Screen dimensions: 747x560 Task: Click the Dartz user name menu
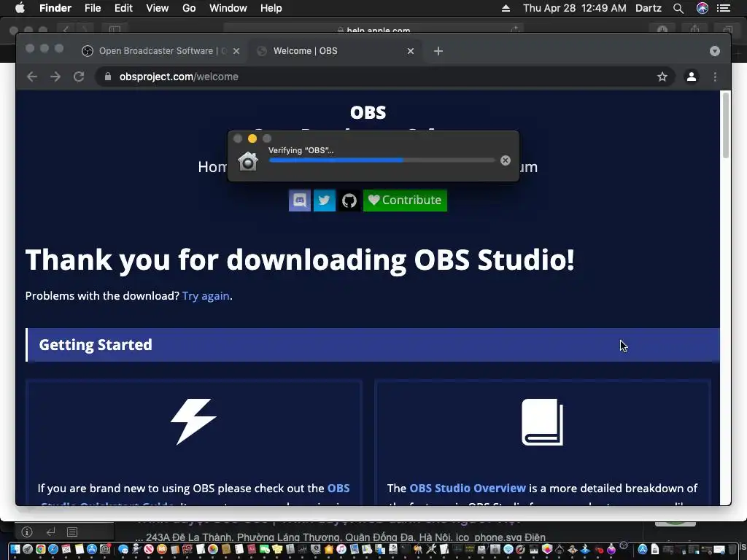(649, 8)
